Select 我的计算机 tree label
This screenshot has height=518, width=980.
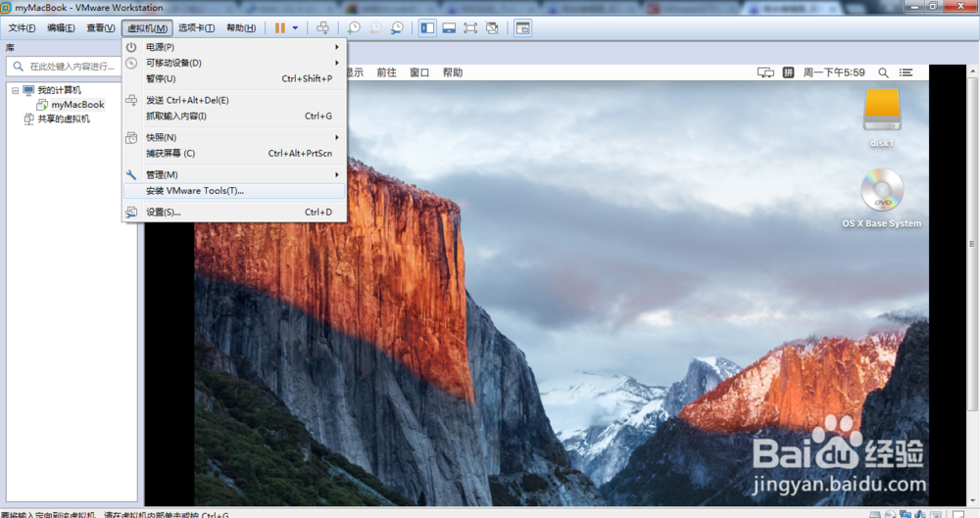[x=60, y=90]
